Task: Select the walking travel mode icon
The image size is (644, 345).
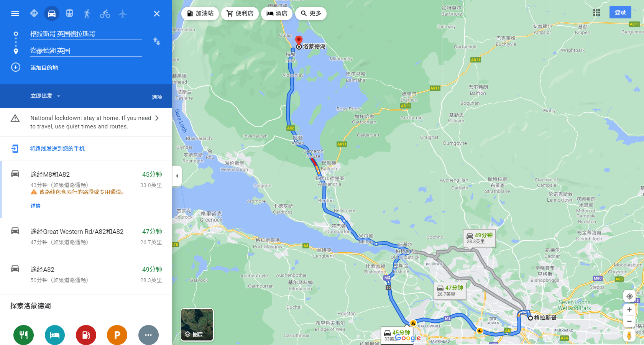Action: click(87, 14)
